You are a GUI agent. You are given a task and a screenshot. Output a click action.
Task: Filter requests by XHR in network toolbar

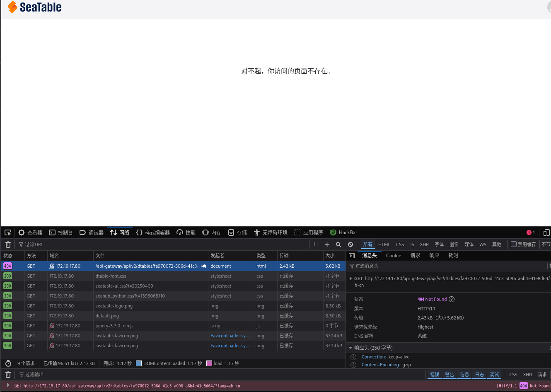[x=424, y=244]
